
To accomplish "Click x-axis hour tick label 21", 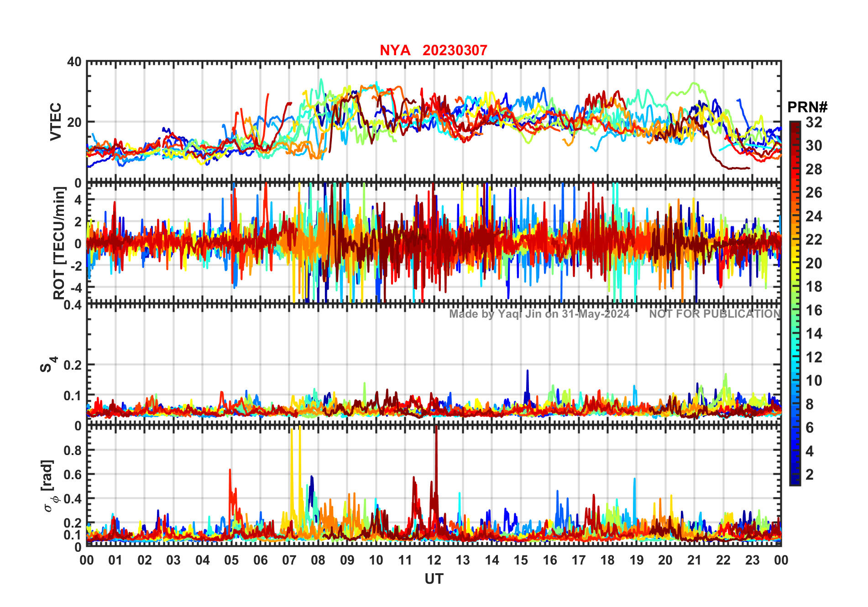I will pos(695,560).
